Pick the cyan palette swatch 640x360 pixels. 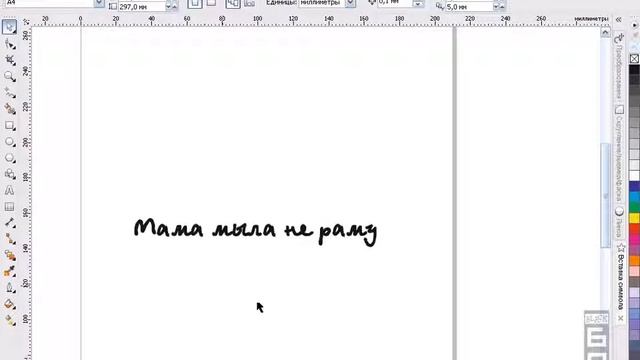pos(634,197)
